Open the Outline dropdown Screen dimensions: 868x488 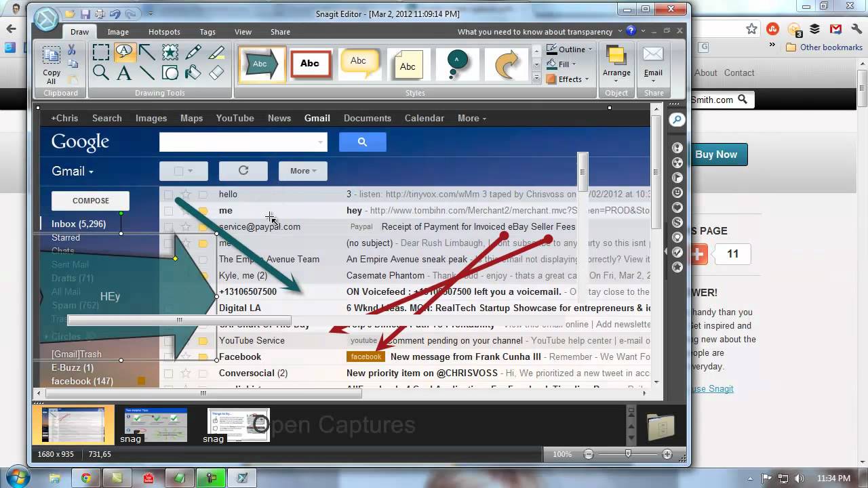pyautogui.click(x=570, y=49)
